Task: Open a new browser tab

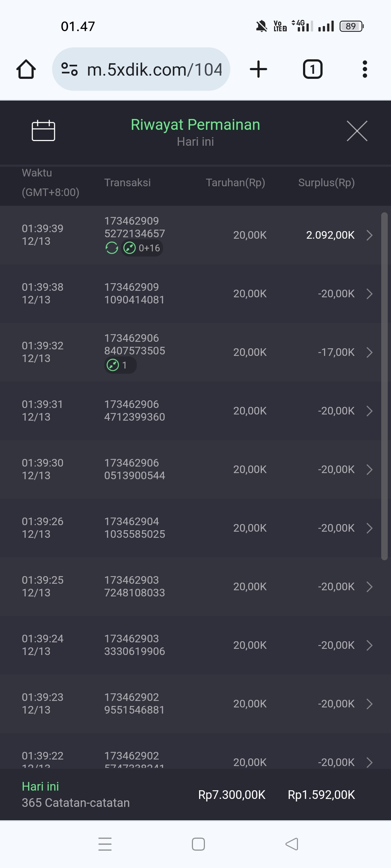Action: tap(258, 69)
